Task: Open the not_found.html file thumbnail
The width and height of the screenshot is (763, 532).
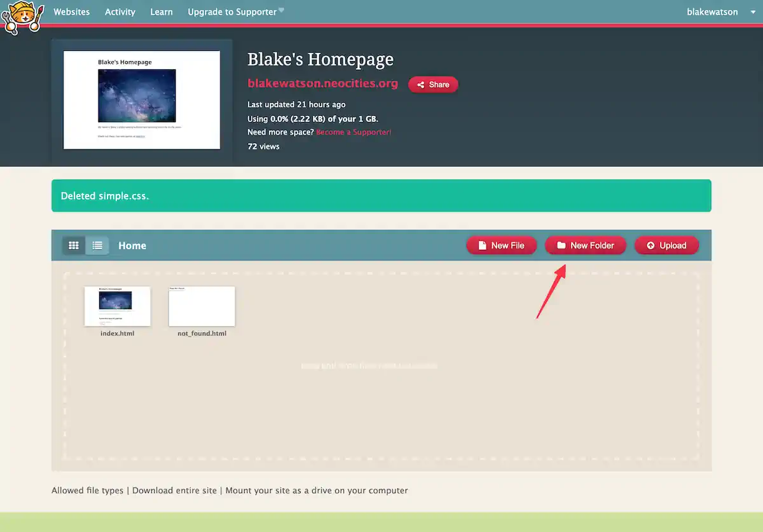Action: pos(202,306)
